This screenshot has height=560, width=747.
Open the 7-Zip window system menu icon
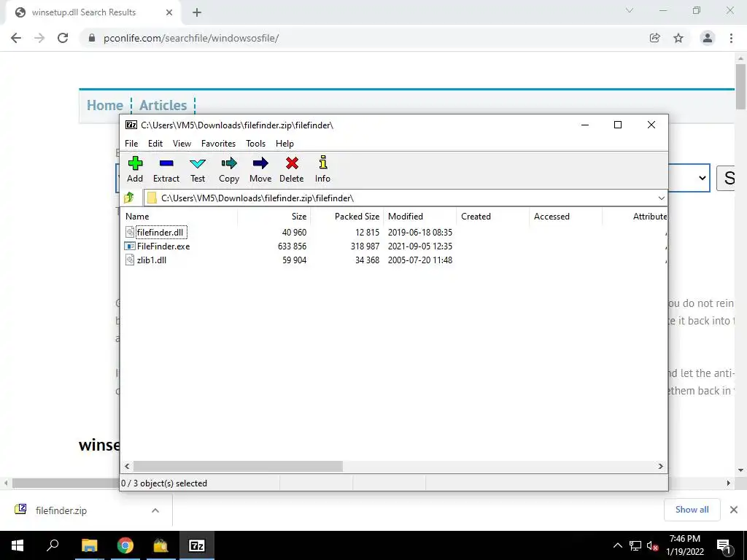(x=131, y=125)
